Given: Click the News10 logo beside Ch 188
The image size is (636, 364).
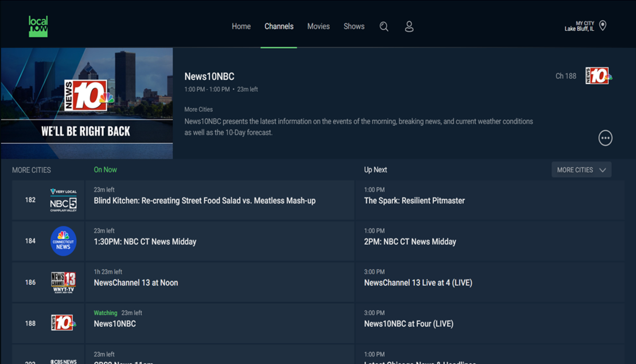Looking at the screenshot, I should click(598, 76).
